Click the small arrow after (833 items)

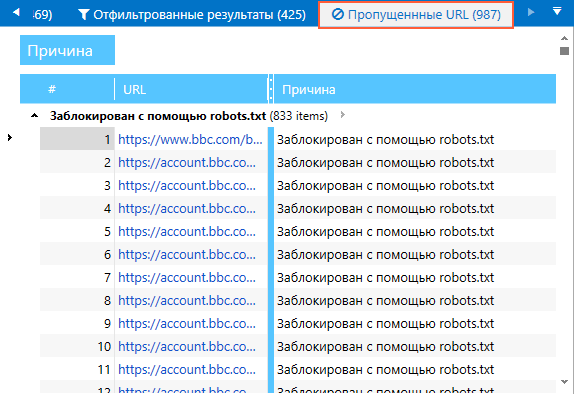343,115
